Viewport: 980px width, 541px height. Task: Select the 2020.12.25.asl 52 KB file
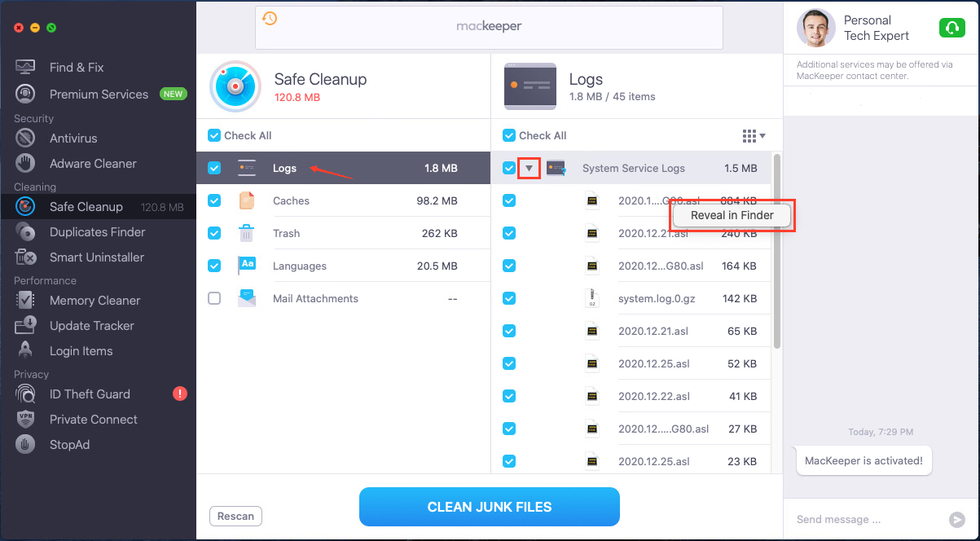coord(631,363)
